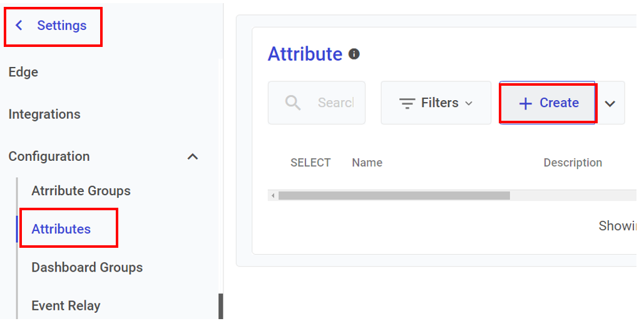Open Dashboard Groups in the sidebar
Viewport: 644px width, 321px height.
point(87,267)
